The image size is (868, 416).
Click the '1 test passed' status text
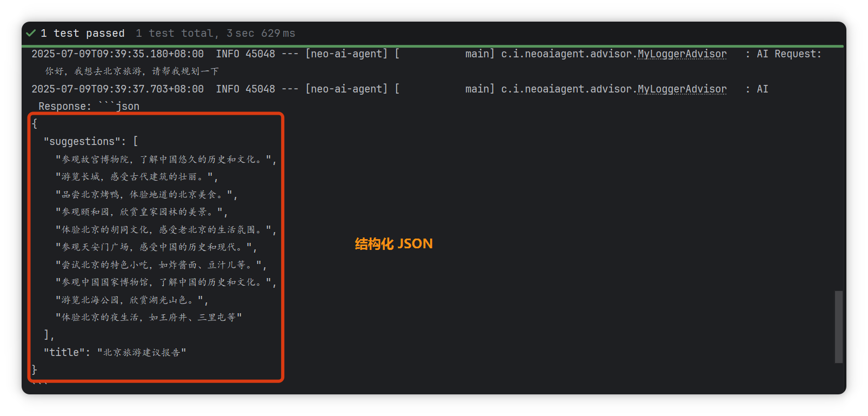(x=83, y=34)
